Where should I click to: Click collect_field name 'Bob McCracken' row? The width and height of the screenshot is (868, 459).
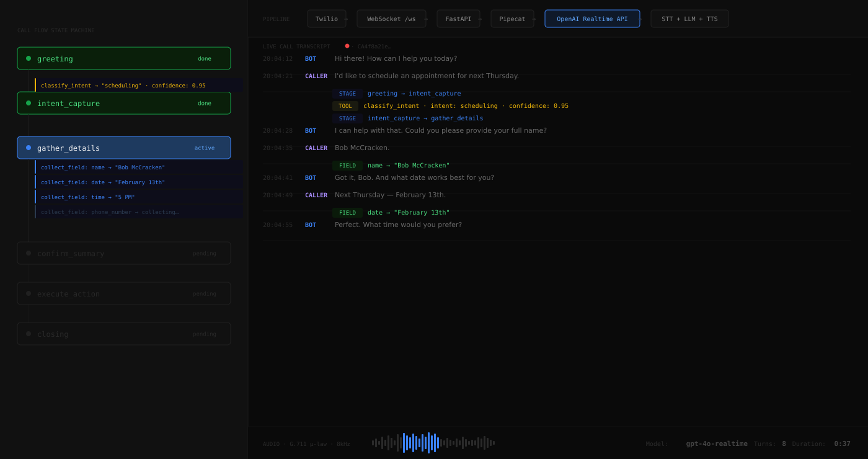pos(139,167)
